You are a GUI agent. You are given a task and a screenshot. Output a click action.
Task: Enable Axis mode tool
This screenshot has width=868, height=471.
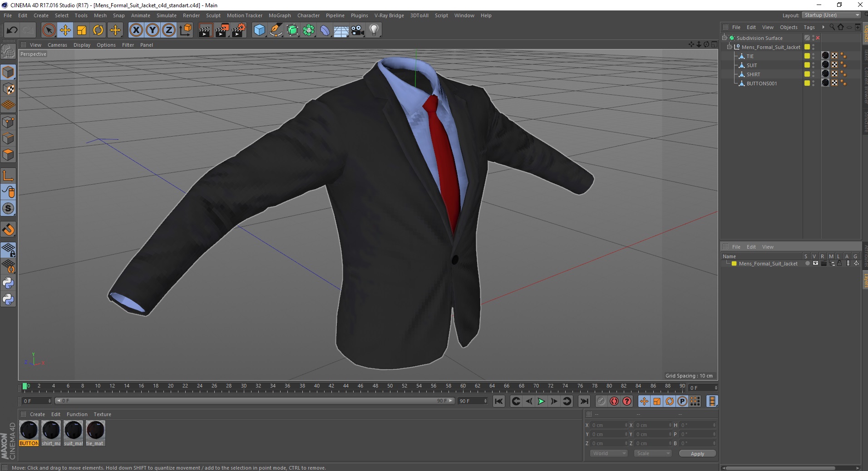pyautogui.click(x=8, y=176)
